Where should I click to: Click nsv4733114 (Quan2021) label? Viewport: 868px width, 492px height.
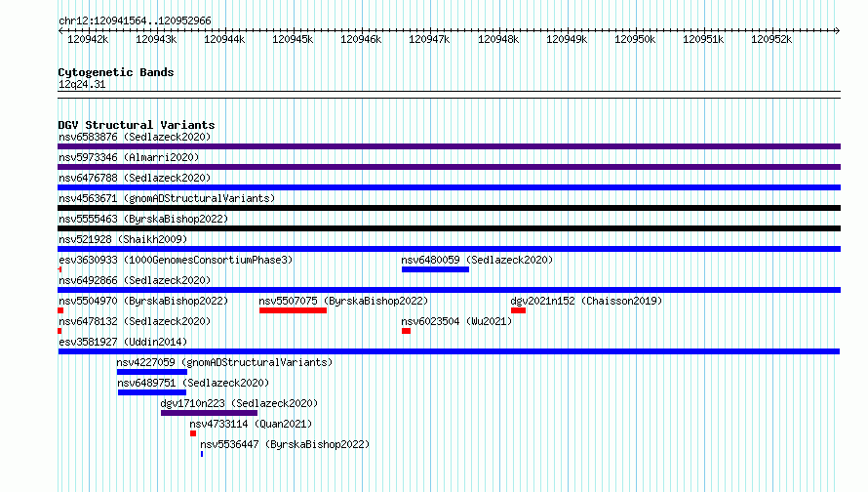tap(251, 424)
